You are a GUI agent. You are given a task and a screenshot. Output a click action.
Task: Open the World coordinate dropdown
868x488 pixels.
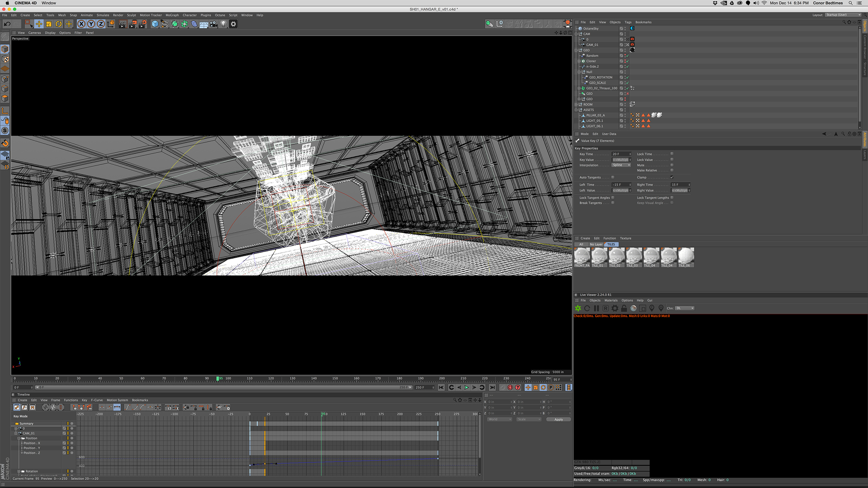pyautogui.click(x=500, y=419)
